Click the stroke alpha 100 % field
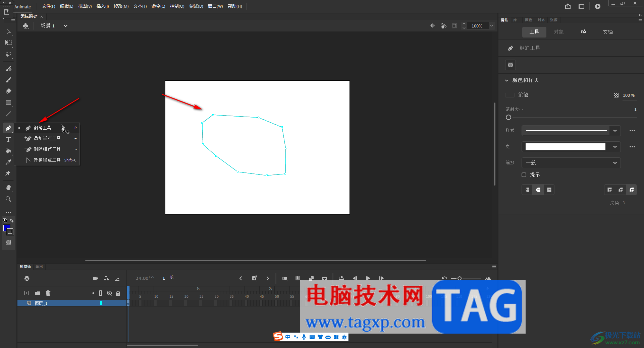The height and width of the screenshot is (348, 644). pos(629,95)
